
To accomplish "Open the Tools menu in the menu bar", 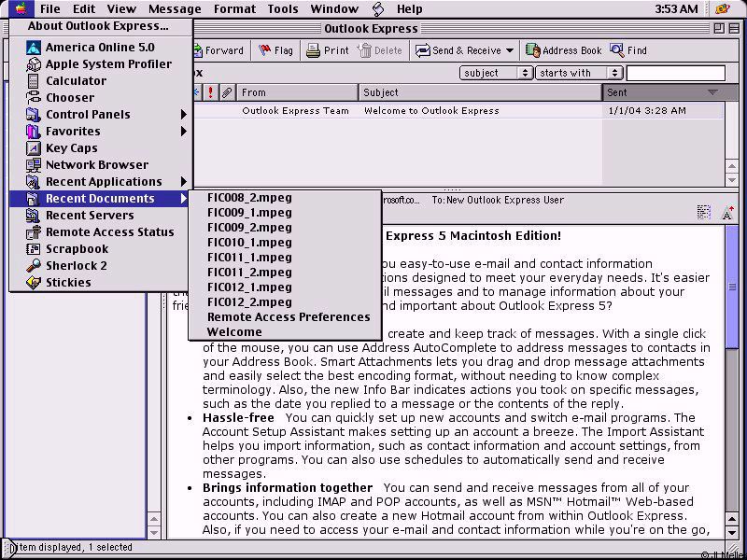I will (283, 9).
